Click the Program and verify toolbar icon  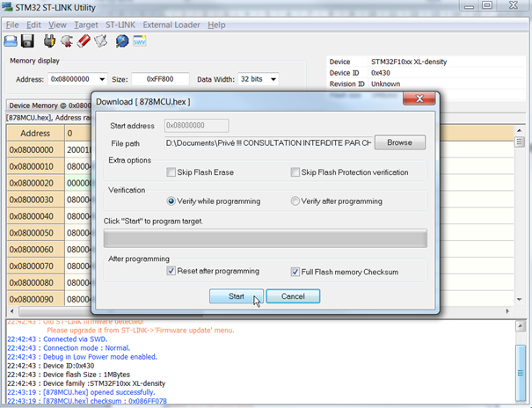tap(102, 40)
